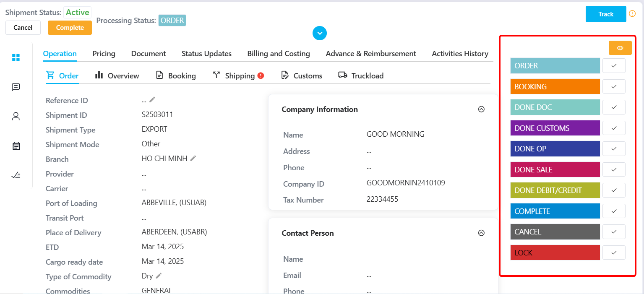Viewport: 644px width, 294px height.
Task: Check the COMPLETE status checkmark box
Action: click(614, 211)
